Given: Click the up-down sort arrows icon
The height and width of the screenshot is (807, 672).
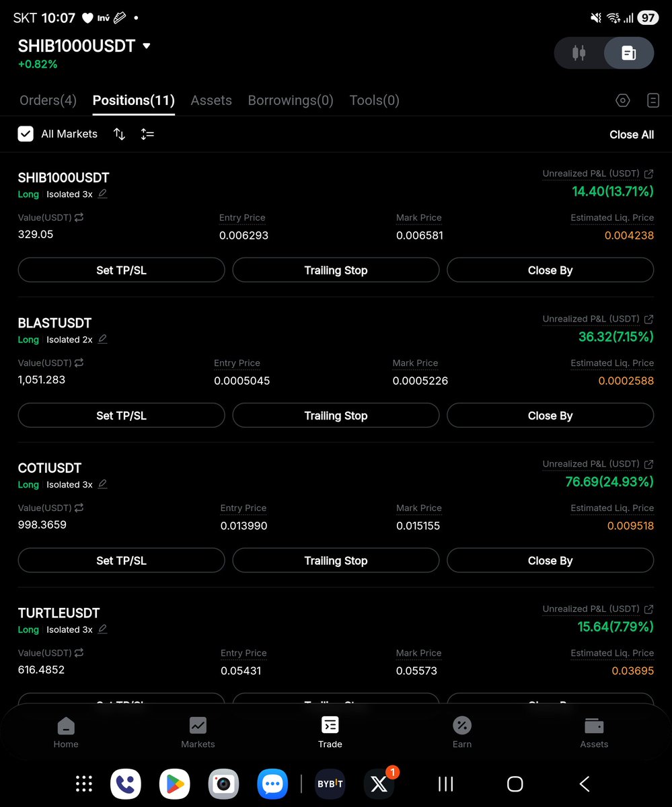Looking at the screenshot, I should point(119,134).
